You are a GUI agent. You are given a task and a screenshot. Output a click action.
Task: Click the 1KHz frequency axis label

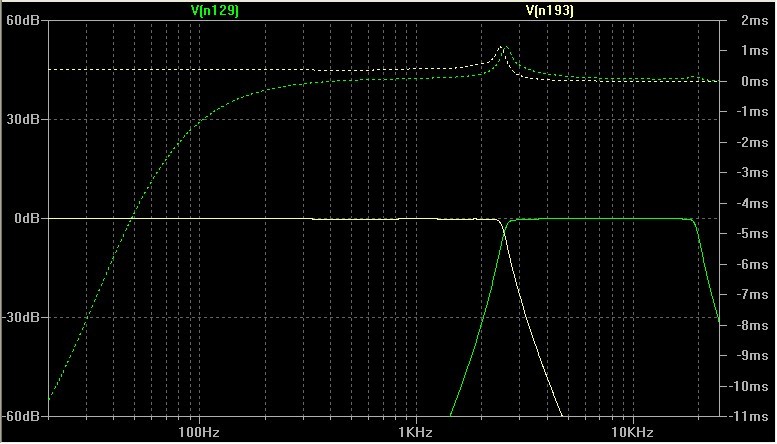tap(415, 432)
